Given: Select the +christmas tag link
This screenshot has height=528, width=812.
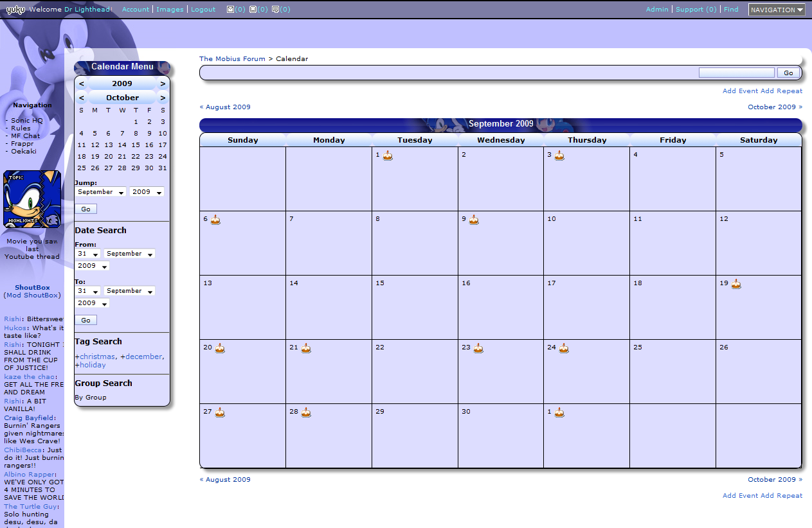Looking at the screenshot, I should pyautogui.click(x=95, y=356).
